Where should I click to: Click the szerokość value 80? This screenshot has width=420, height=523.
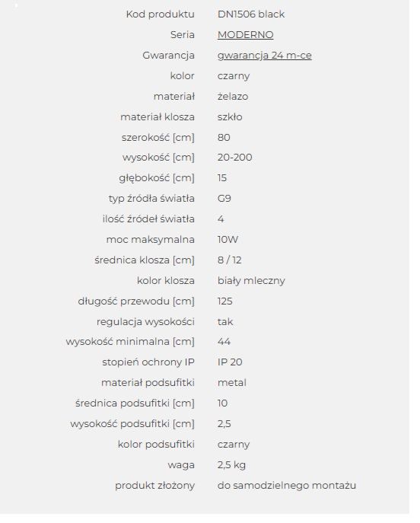click(x=224, y=138)
